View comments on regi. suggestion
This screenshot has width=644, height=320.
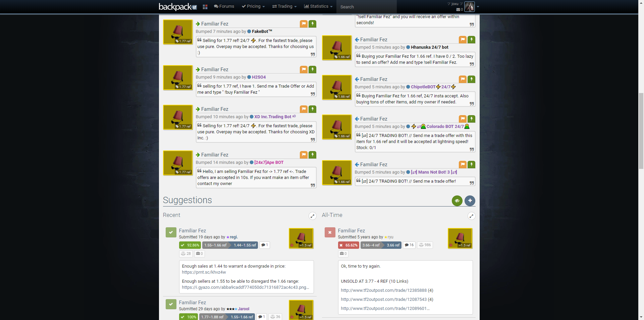tap(264, 245)
